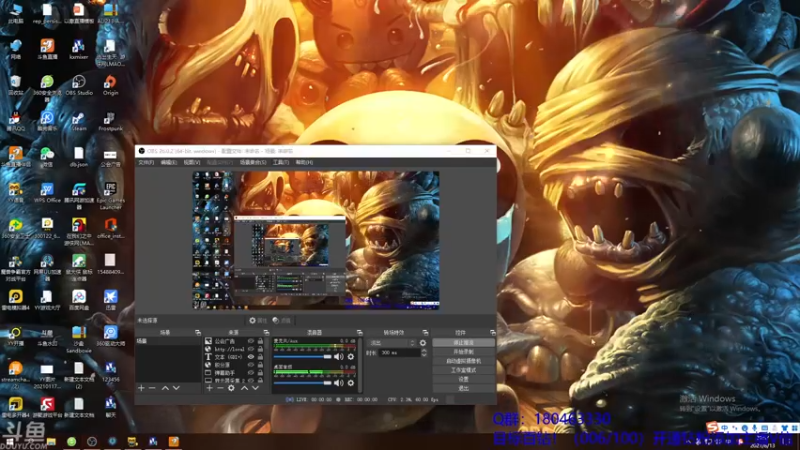Open the 文件(F) menu in OBS
Viewport: 800px width, 450px height.
[146, 162]
